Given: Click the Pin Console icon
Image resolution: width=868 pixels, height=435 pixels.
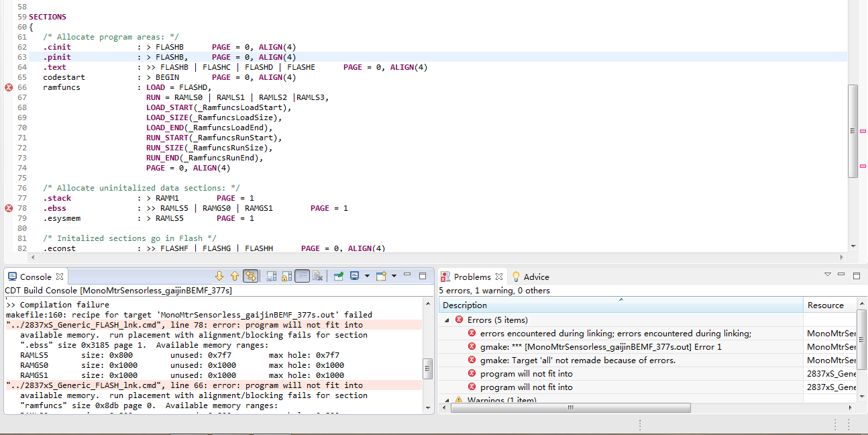Looking at the screenshot, I should (339, 276).
